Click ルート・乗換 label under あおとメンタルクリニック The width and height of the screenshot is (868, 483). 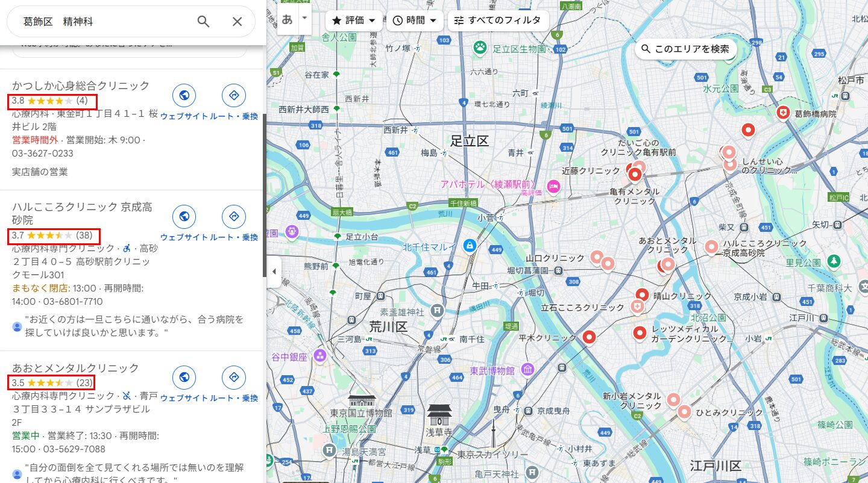(234, 398)
